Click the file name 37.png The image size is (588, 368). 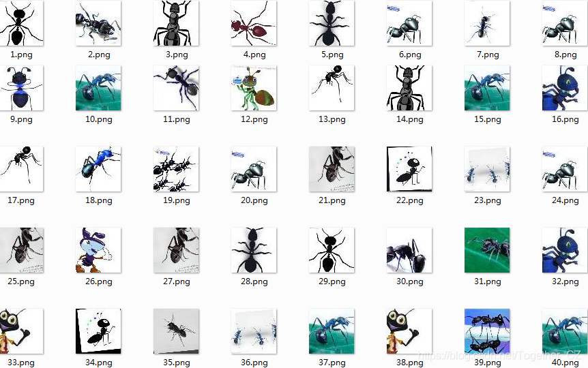click(332, 363)
